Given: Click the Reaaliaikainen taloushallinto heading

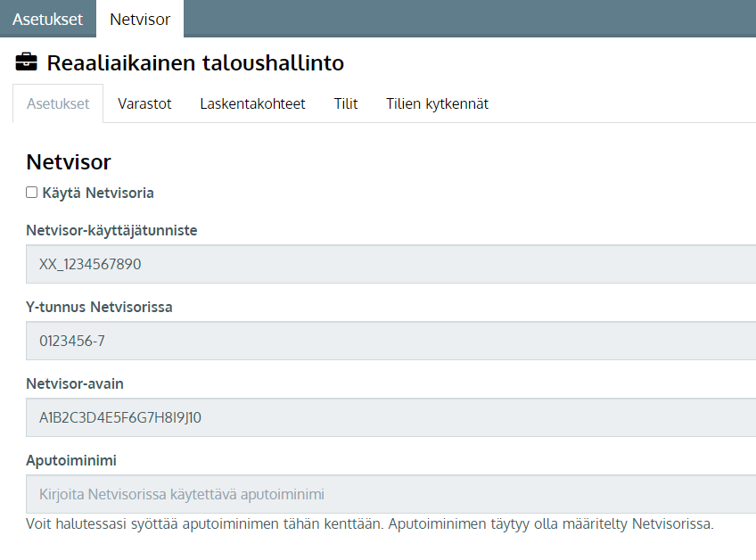Looking at the screenshot, I should tap(195, 63).
